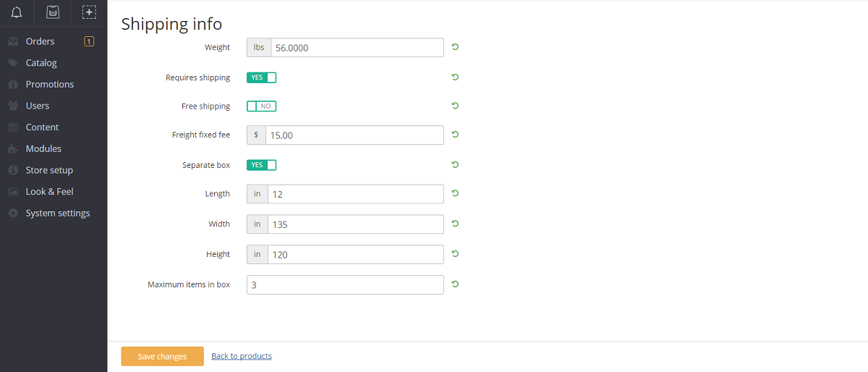
Task: Click into the Width input field
Action: [355, 224]
